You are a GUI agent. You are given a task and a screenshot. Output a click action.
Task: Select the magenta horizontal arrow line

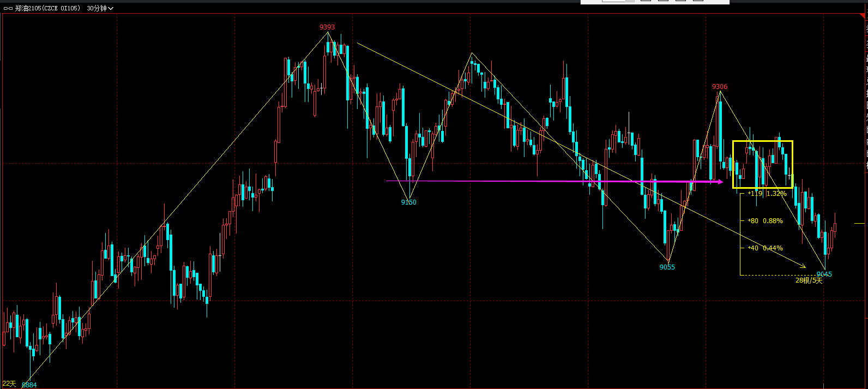[545, 181]
